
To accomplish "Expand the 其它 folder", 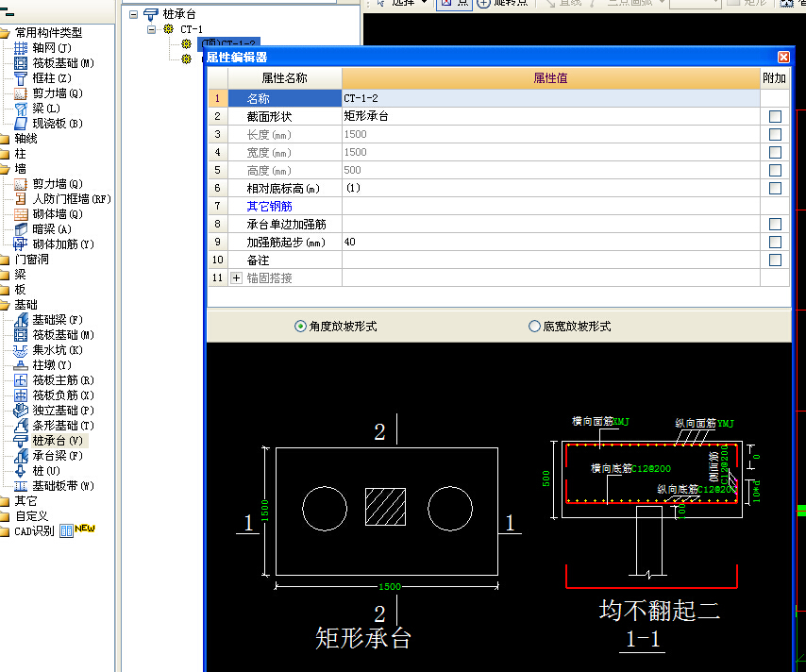I will coord(5,501).
